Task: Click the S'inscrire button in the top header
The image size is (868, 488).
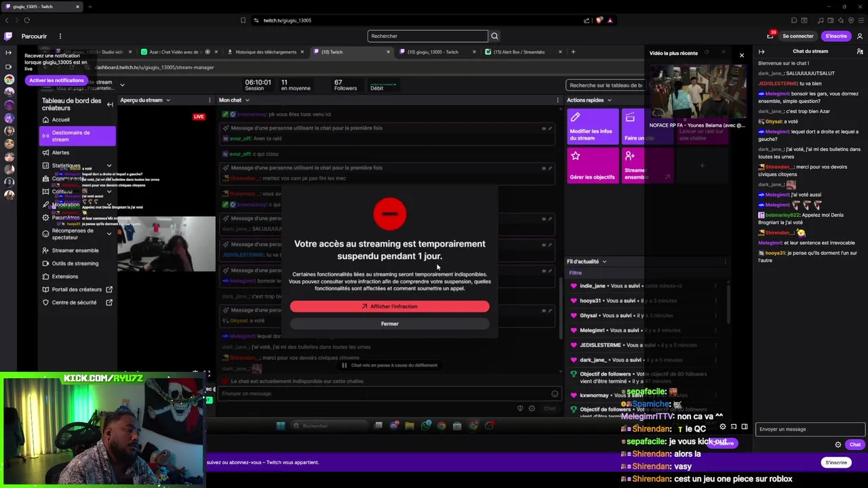Action: [836, 36]
